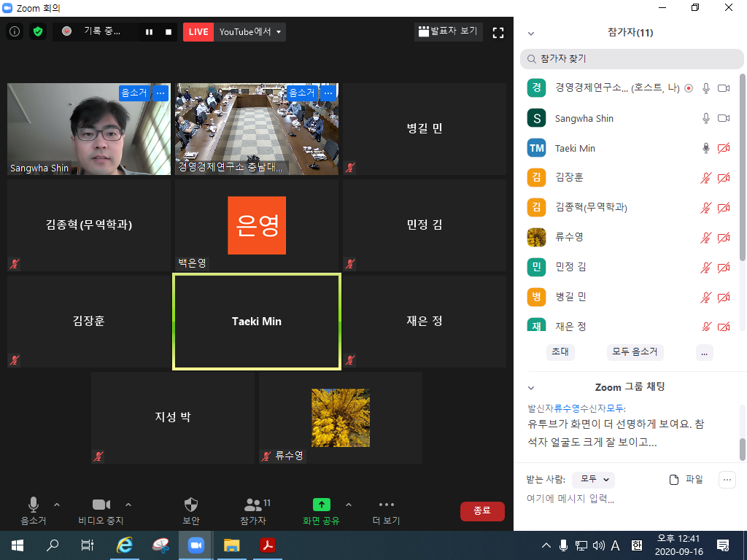Open the recipient 모두 dropdown in chat
The width and height of the screenshot is (747, 560).
[593, 479]
